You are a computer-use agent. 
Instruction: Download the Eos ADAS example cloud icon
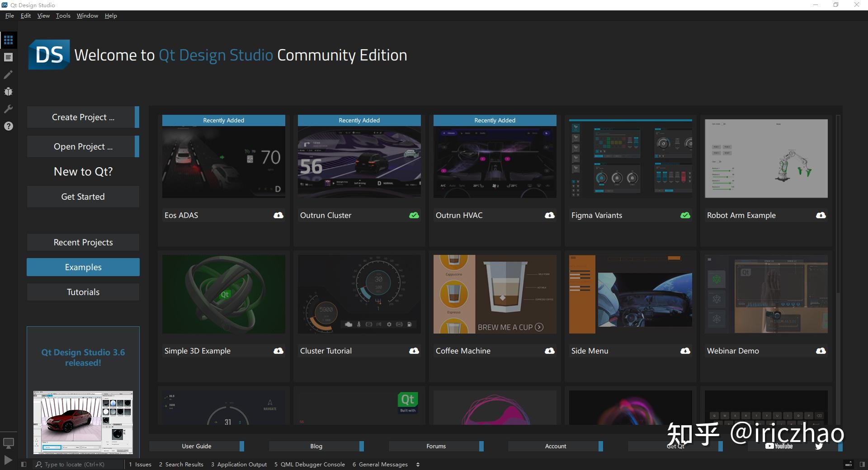pos(278,215)
